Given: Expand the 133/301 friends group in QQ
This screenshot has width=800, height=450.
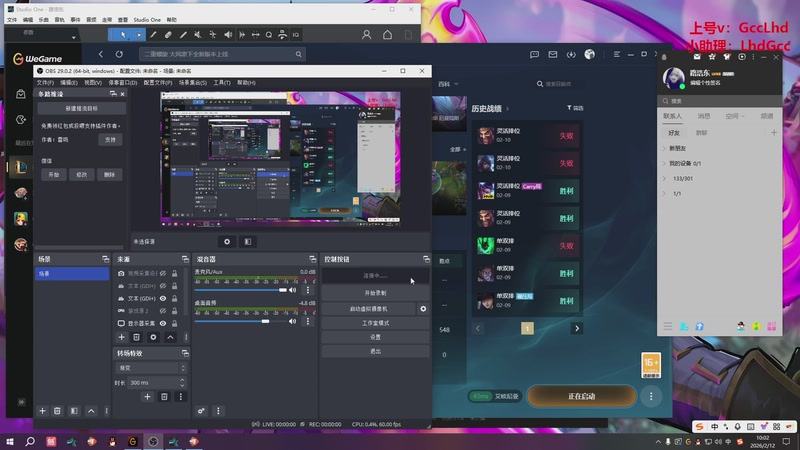Looking at the screenshot, I should tap(664, 179).
